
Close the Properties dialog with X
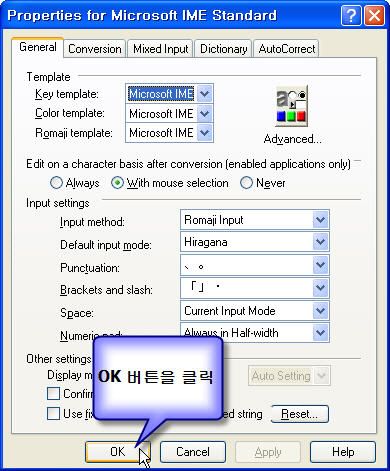pyautogui.click(x=374, y=16)
